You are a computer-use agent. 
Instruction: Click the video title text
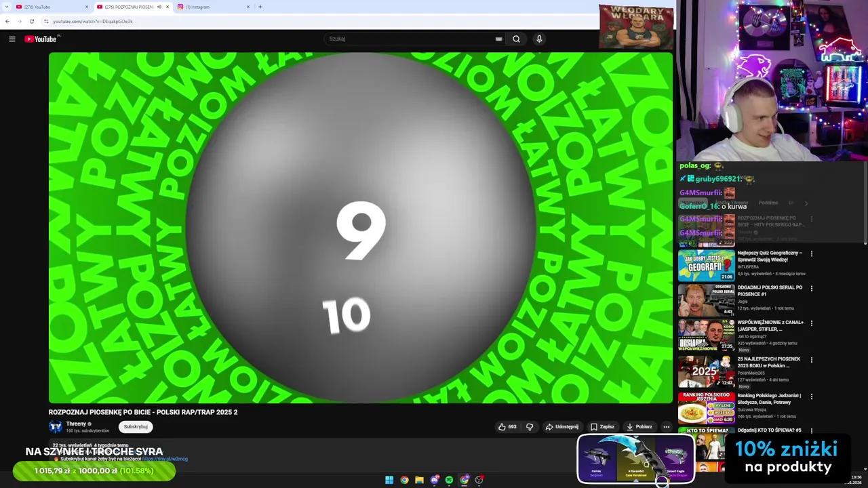tap(143, 412)
